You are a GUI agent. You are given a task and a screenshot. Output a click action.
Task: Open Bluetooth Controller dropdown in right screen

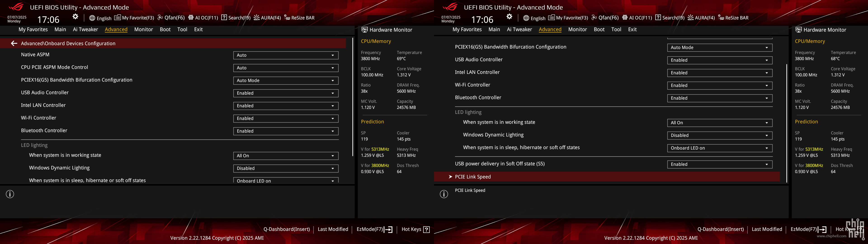[x=720, y=98]
